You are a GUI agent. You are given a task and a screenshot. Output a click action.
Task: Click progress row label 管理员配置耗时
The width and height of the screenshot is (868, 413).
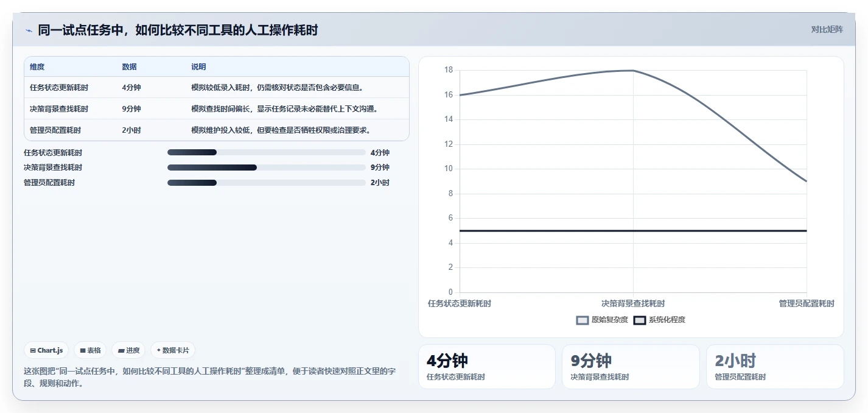[x=49, y=183]
